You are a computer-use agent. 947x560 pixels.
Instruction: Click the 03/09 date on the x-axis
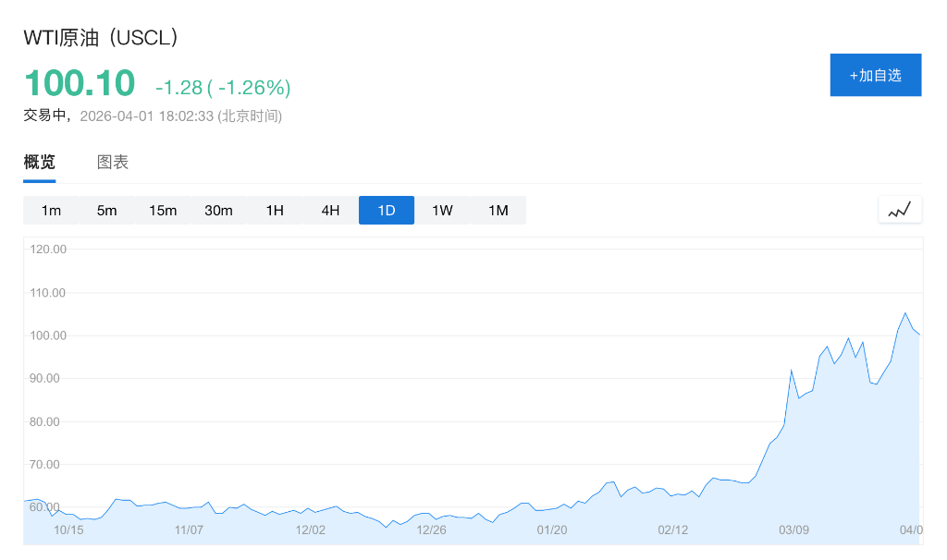pyautogui.click(x=793, y=530)
